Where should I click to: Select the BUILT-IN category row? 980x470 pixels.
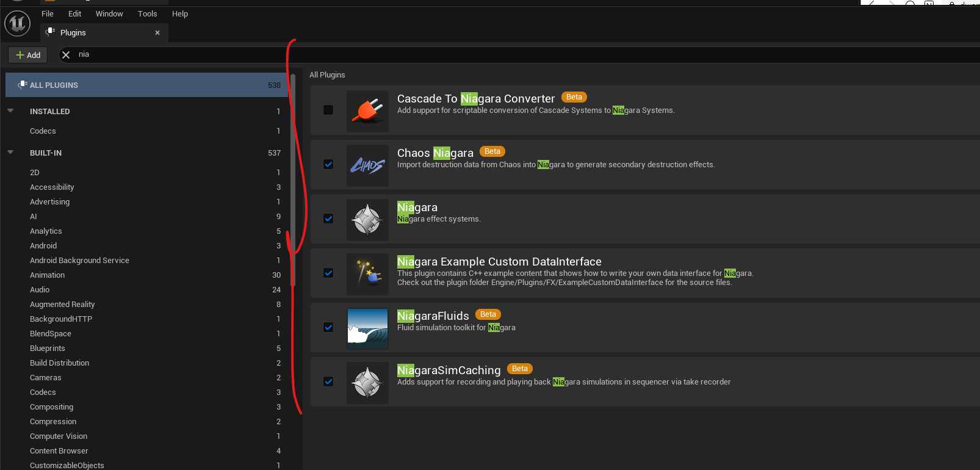click(146, 153)
